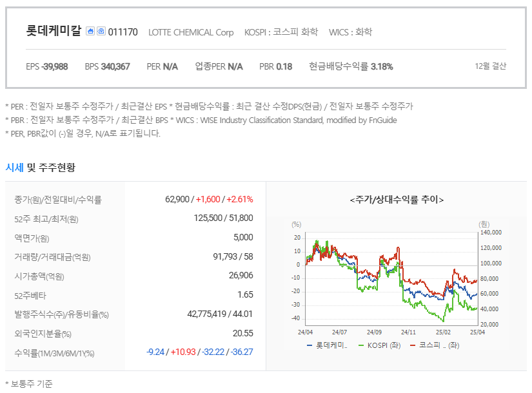This screenshot has height=393, width=532.
Task: Select foreign ownership value 20.55
Action: click(242, 333)
